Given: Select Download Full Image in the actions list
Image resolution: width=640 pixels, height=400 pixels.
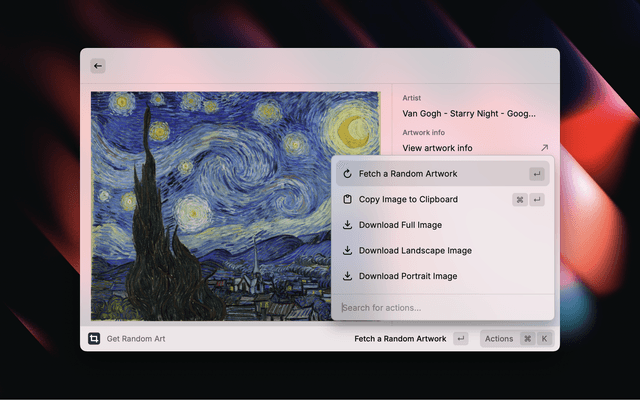Looking at the screenshot, I should pyautogui.click(x=400, y=225).
